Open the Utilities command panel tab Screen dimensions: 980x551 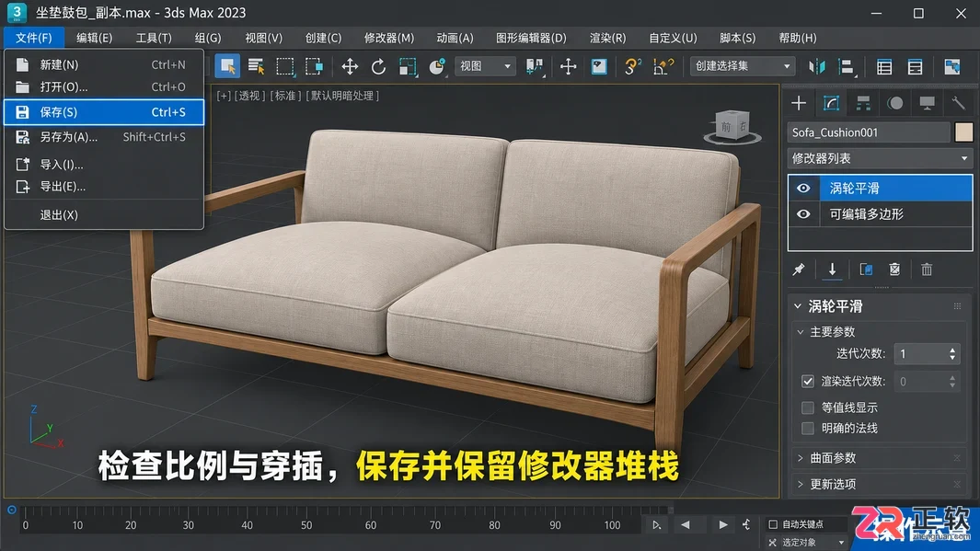(958, 103)
